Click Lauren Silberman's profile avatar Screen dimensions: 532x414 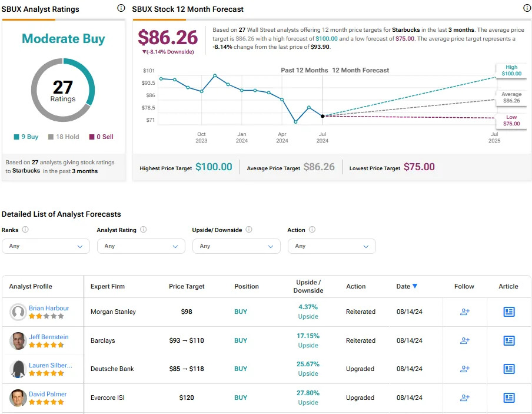pos(18,369)
